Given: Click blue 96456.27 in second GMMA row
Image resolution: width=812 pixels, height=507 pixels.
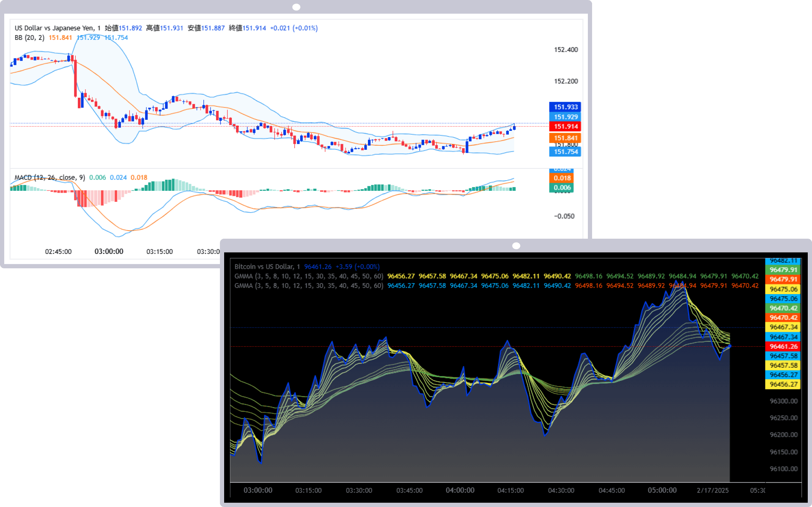Looking at the screenshot, I should tap(401, 286).
